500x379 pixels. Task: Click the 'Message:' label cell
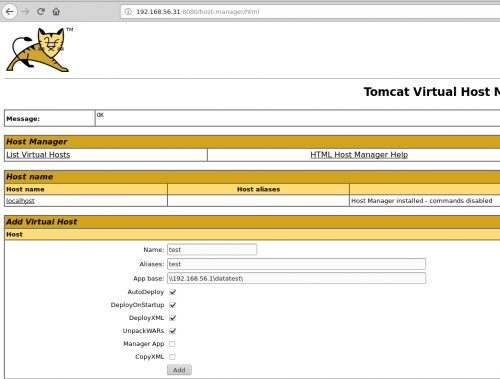coord(49,118)
